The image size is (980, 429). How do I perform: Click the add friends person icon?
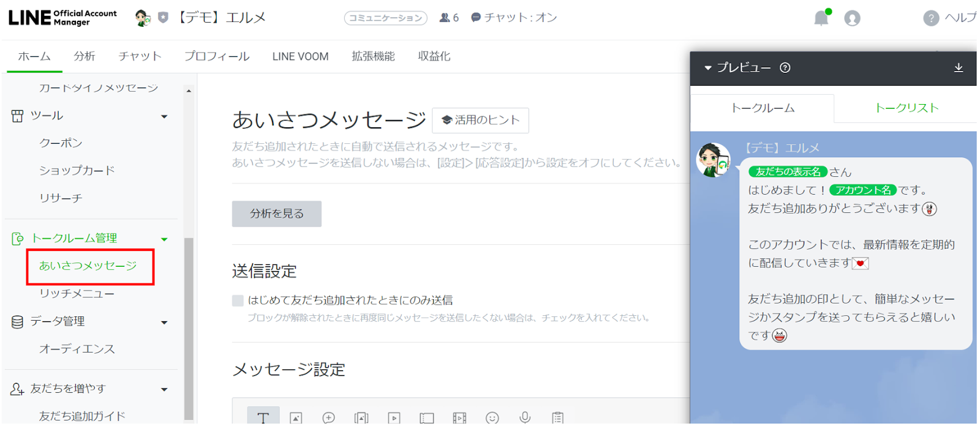click(17, 389)
